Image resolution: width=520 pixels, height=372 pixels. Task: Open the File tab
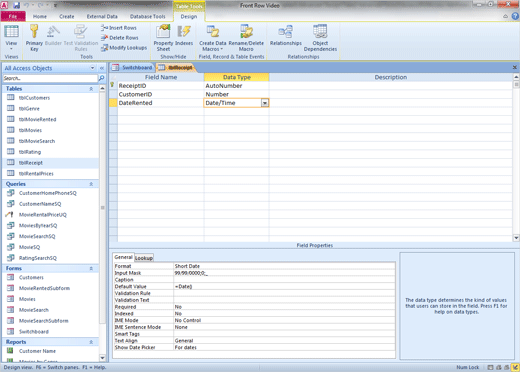coord(13,16)
